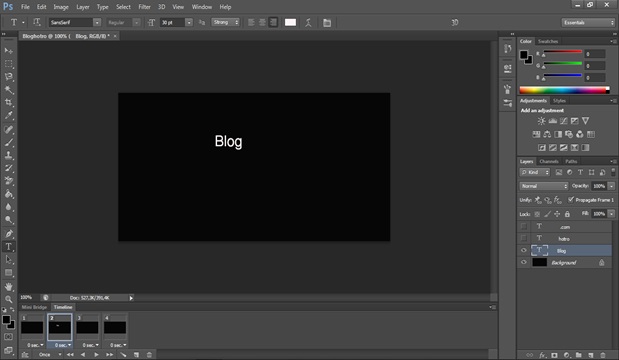The height and width of the screenshot is (360, 619).
Task: Uncheck Propagate Frame 1
Action: coord(570,200)
